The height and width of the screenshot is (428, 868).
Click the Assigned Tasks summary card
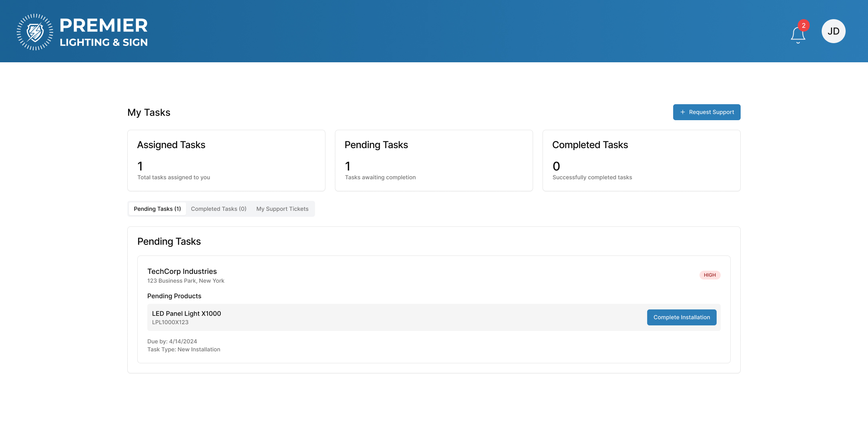226,160
